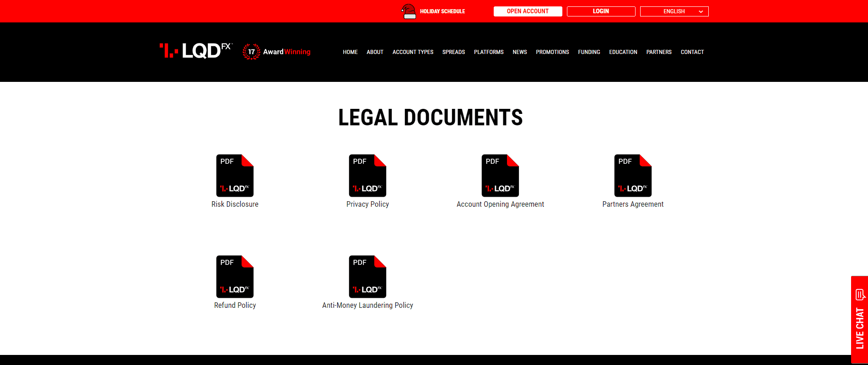Go to the Home menu item

pyautogui.click(x=350, y=52)
